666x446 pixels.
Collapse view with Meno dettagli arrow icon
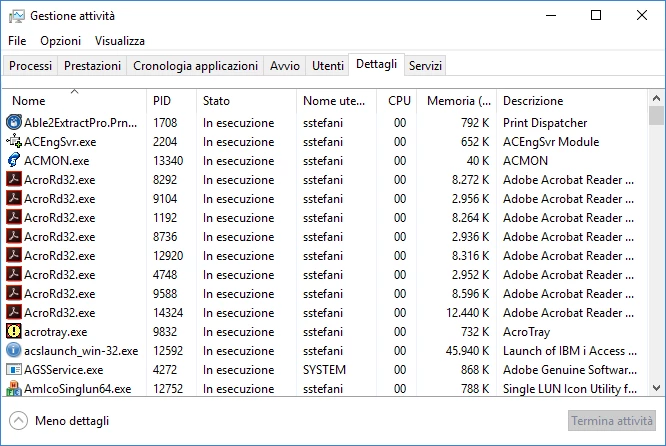pyautogui.click(x=18, y=421)
